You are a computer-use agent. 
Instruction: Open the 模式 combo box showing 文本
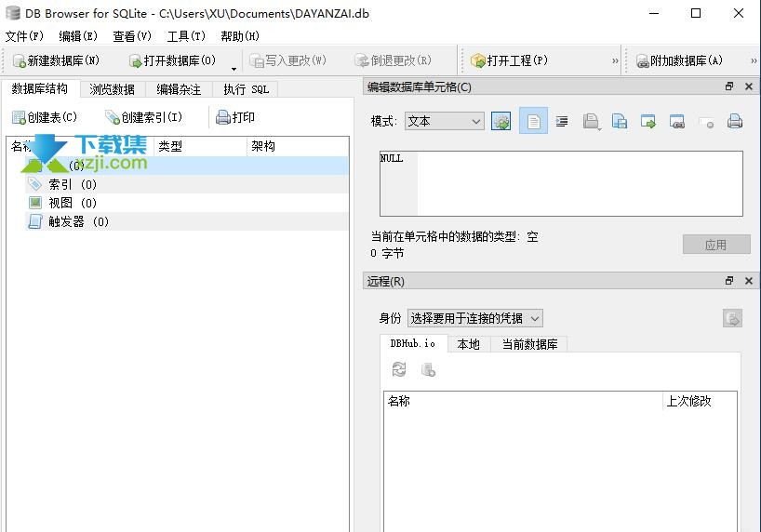tap(444, 121)
